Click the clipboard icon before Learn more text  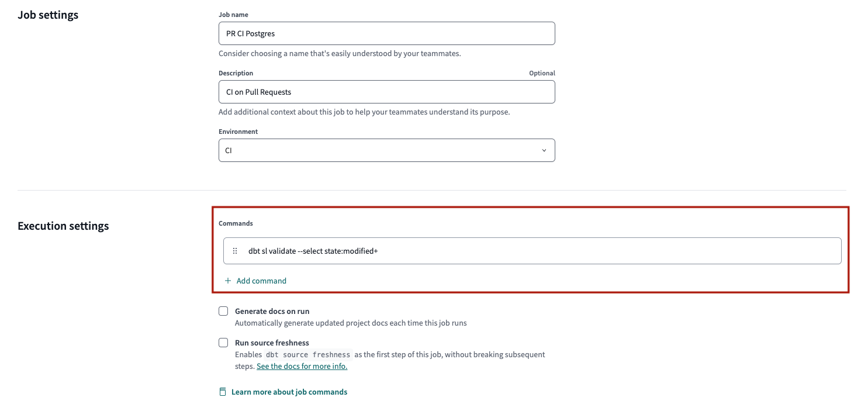(223, 392)
